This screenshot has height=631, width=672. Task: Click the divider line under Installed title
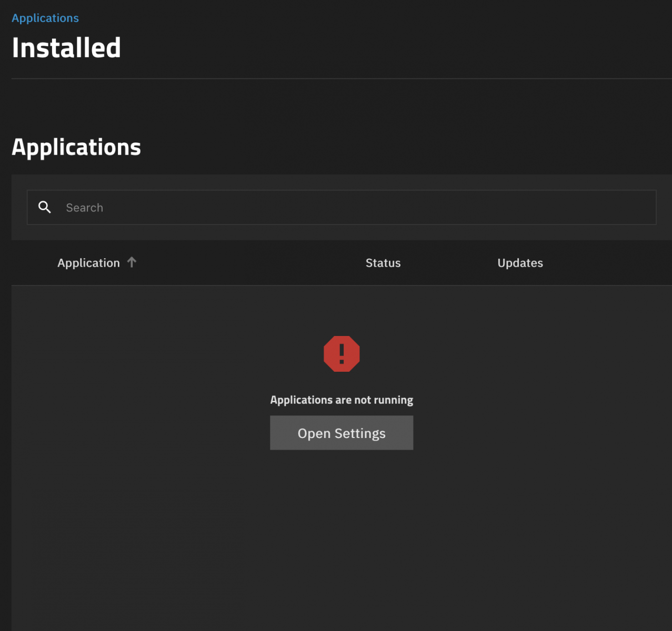(x=337, y=79)
